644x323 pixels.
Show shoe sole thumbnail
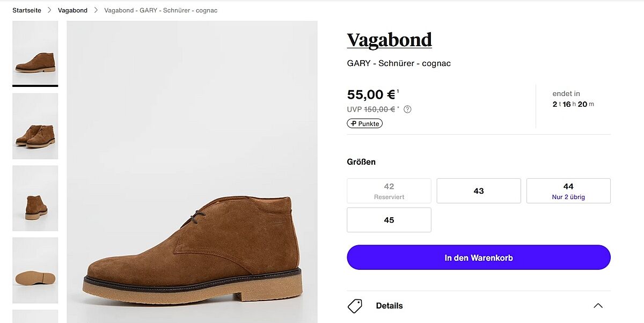click(x=35, y=270)
